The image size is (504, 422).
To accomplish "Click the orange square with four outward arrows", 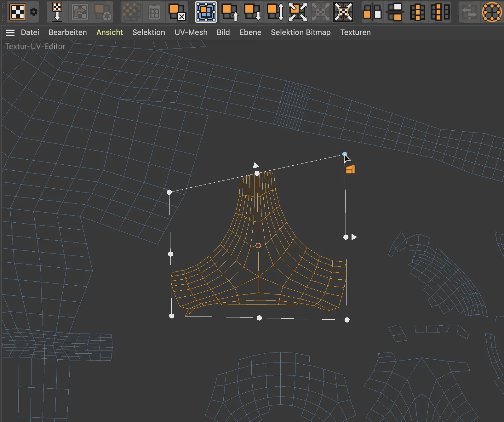I will point(298,12).
